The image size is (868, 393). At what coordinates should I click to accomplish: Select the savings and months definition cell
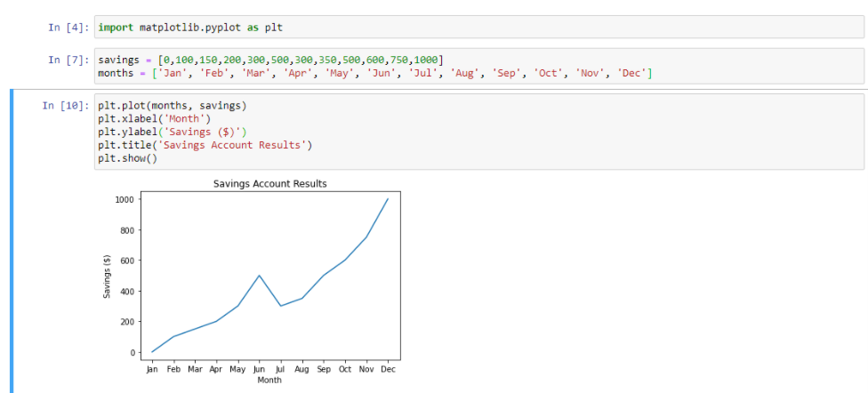coord(478,65)
